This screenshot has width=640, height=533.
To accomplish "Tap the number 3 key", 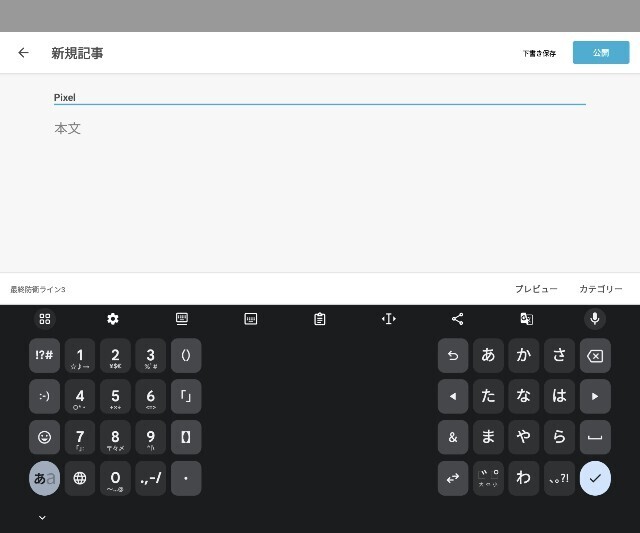I will (x=151, y=355).
